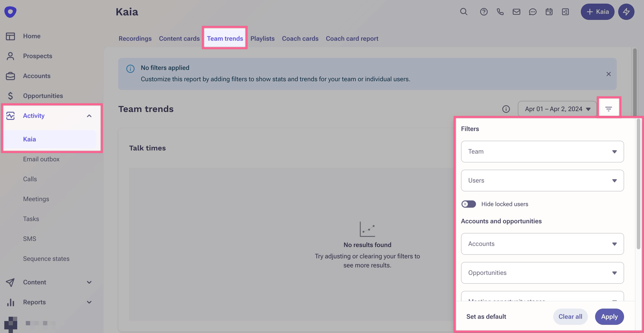
Task: Open the Team filter dropdown
Action: coord(542,152)
